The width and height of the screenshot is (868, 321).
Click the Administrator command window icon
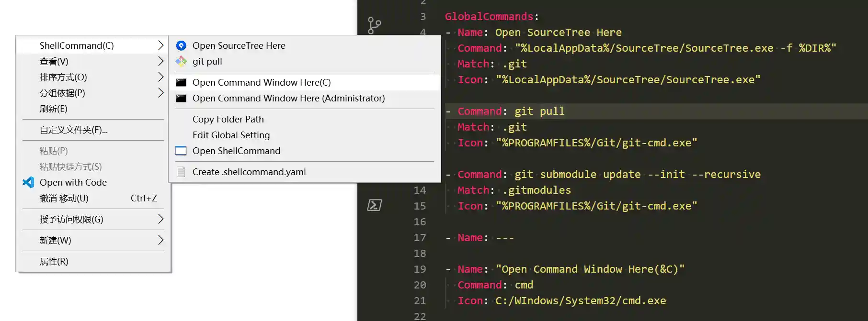pyautogui.click(x=181, y=98)
